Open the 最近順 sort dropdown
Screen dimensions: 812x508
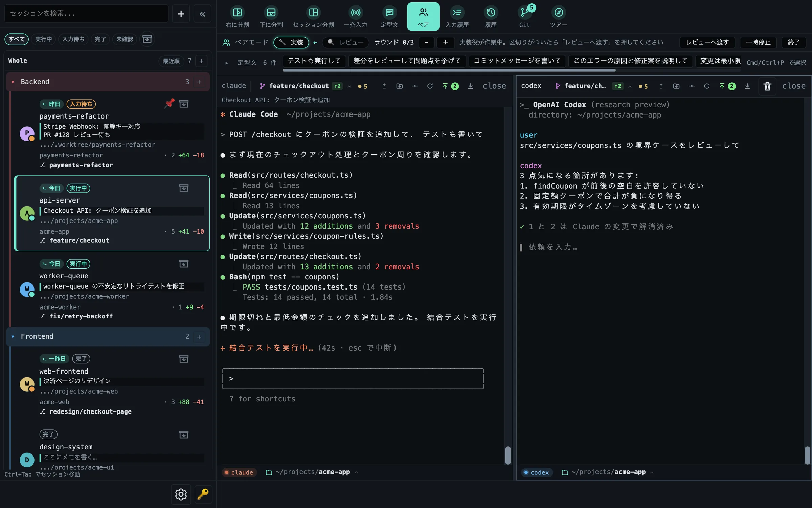[x=171, y=61]
